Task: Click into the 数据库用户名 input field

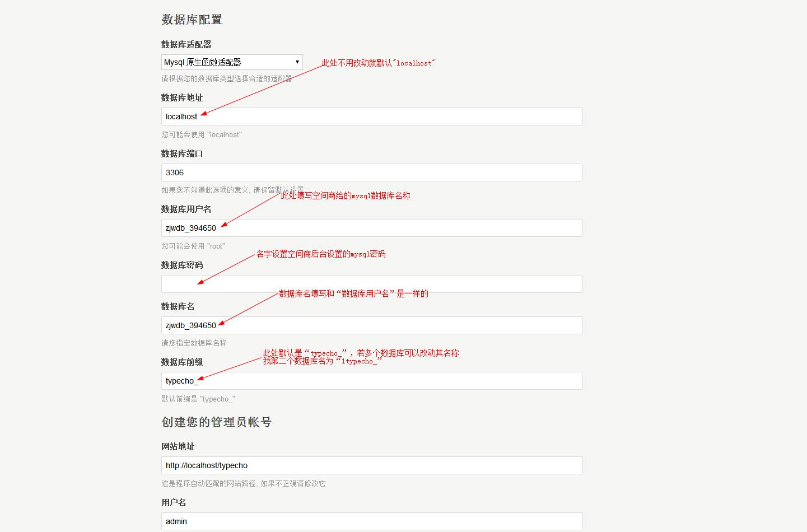Action: 372,228
